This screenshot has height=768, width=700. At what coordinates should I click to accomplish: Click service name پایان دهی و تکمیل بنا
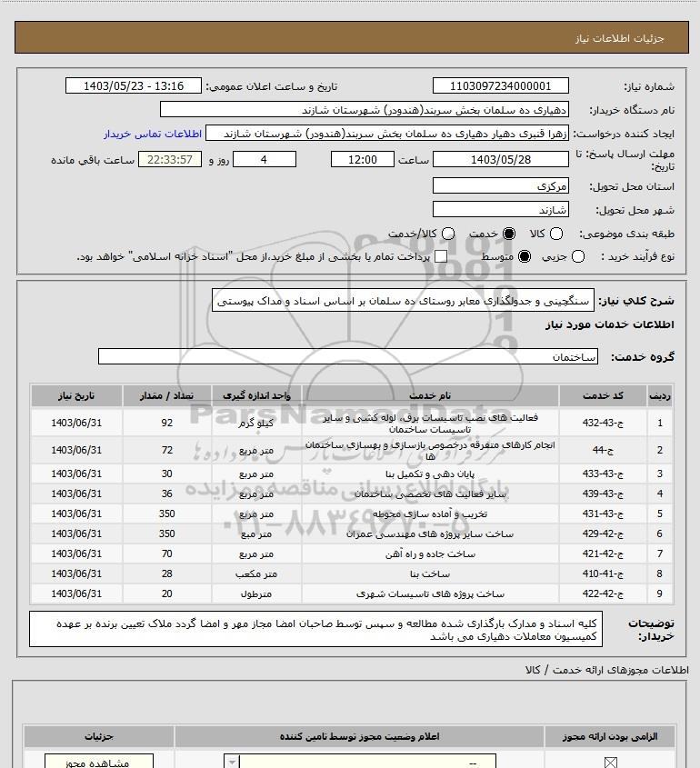tap(430, 474)
